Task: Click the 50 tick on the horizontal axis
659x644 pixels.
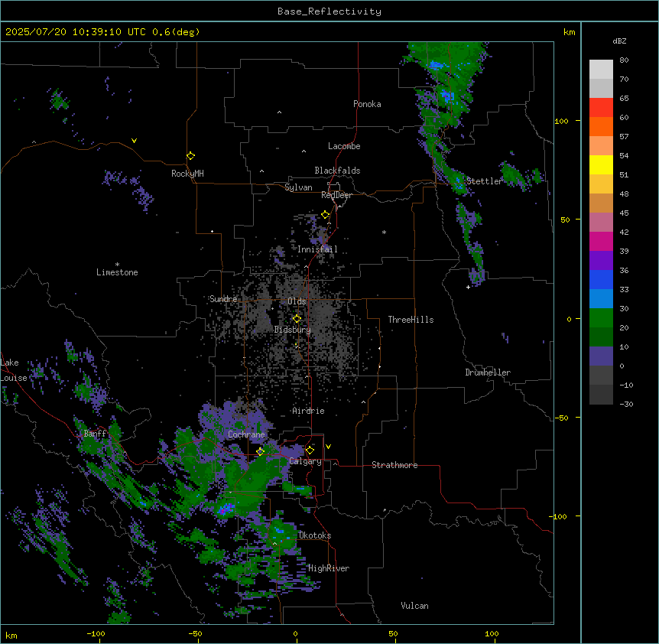Action: pos(393,633)
